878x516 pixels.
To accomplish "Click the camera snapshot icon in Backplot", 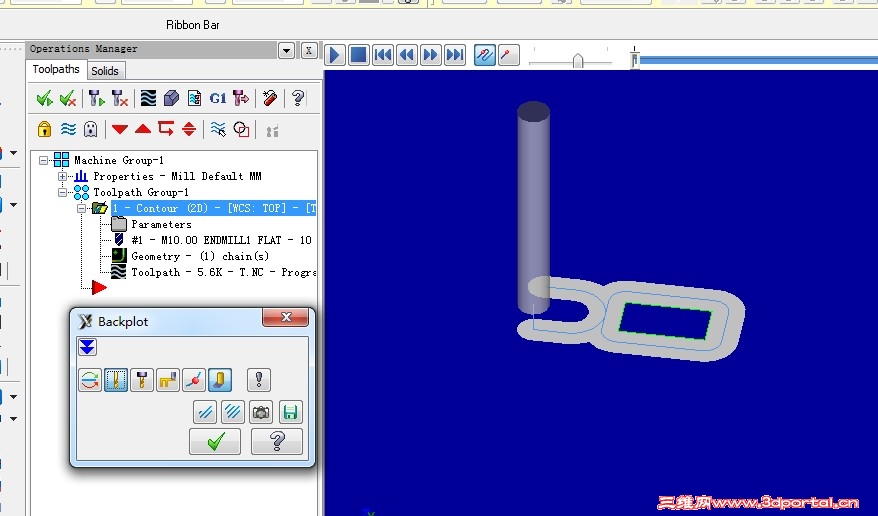I will point(261,412).
